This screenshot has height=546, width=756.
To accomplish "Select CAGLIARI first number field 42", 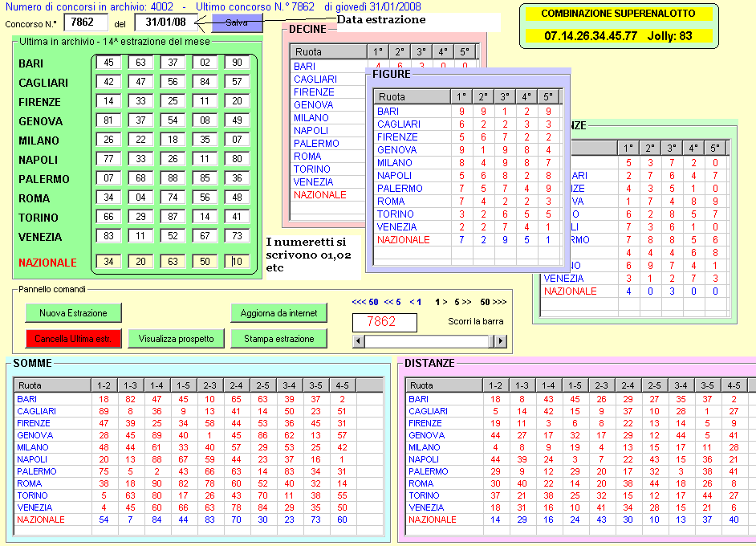I will pyautogui.click(x=108, y=82).
